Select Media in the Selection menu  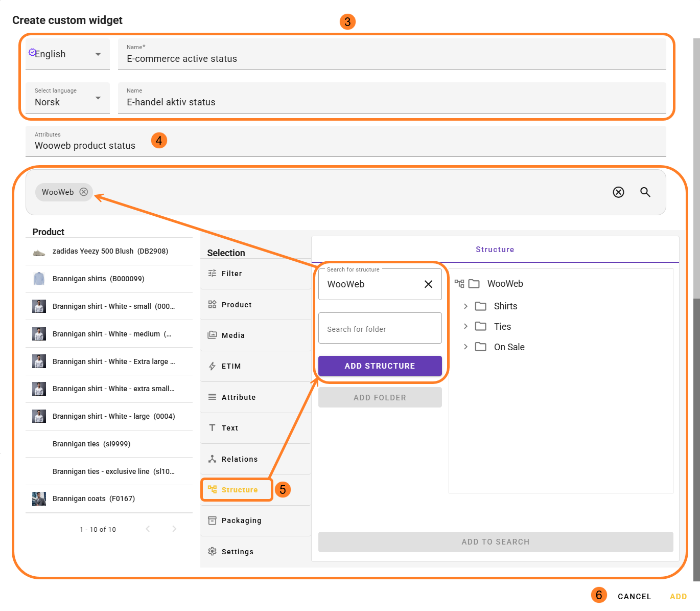click(233, 335)
